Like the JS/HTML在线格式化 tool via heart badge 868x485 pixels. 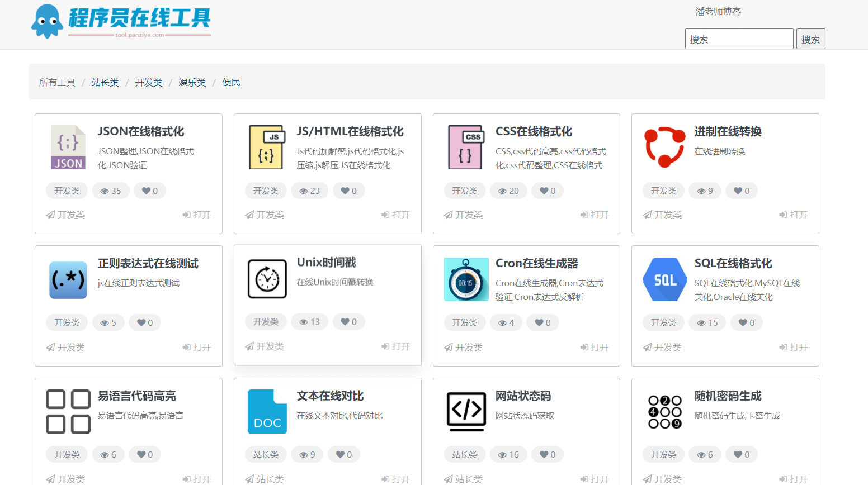(349, 191)
